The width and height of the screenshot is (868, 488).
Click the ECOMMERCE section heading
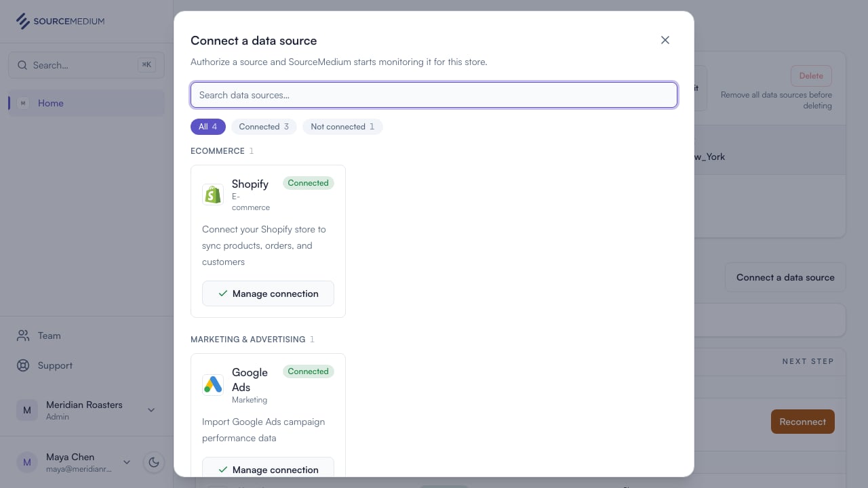[x=218, y=151]
